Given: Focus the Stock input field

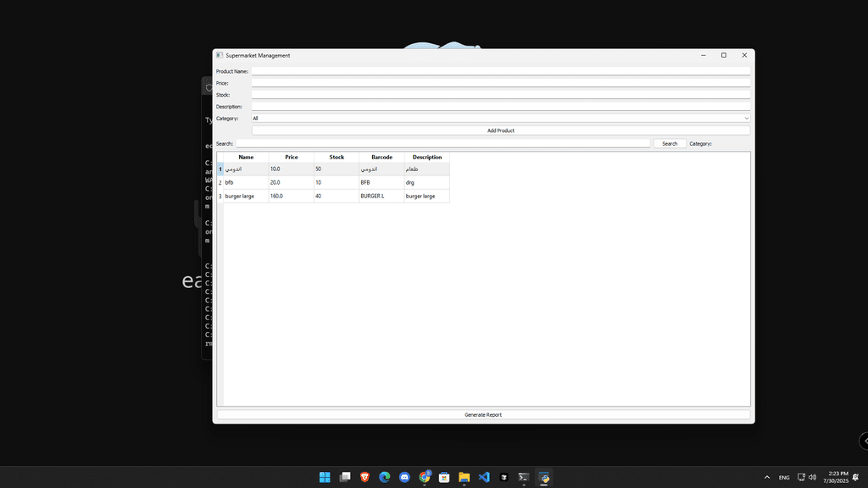Looking at the screenshot, I should 501,95.
